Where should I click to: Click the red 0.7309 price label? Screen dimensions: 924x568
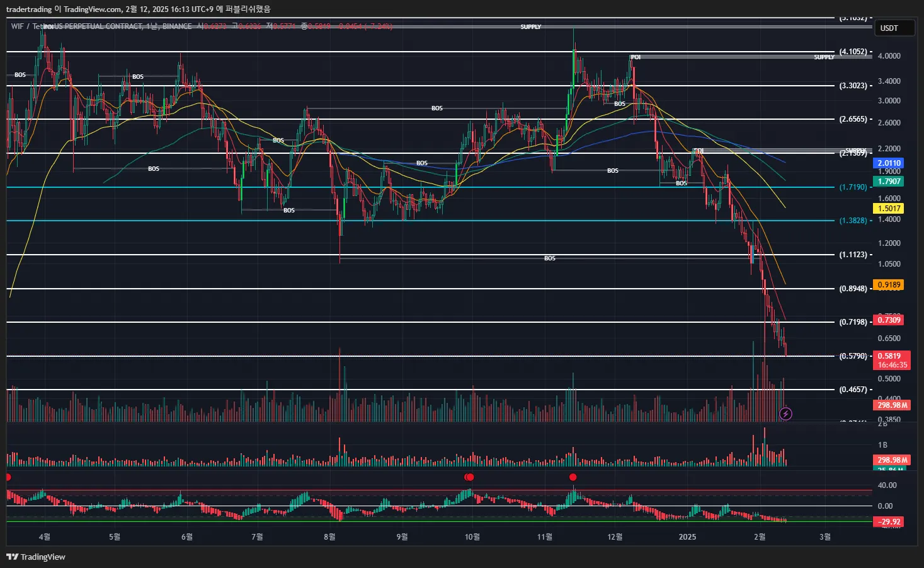tap(889, 320)
